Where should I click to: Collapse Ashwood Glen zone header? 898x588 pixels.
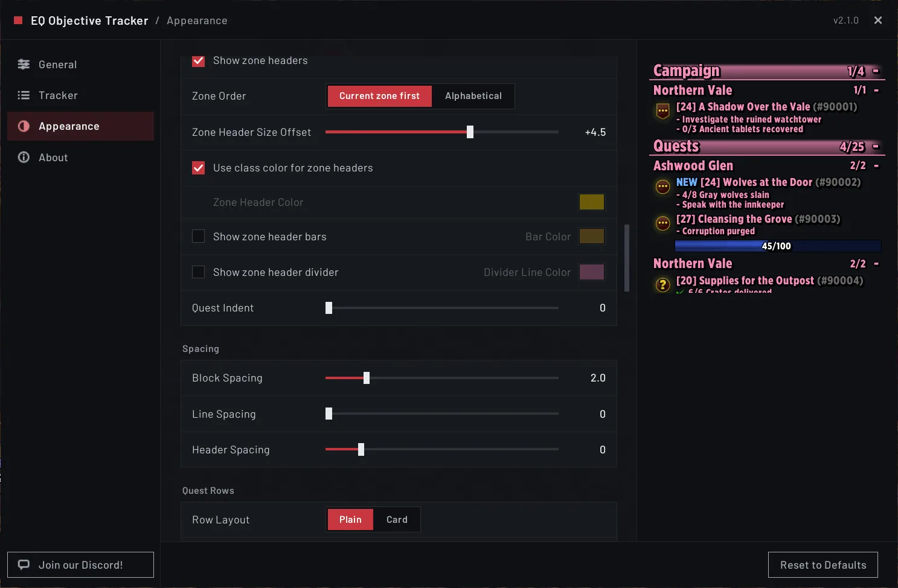tap(876, 165)
